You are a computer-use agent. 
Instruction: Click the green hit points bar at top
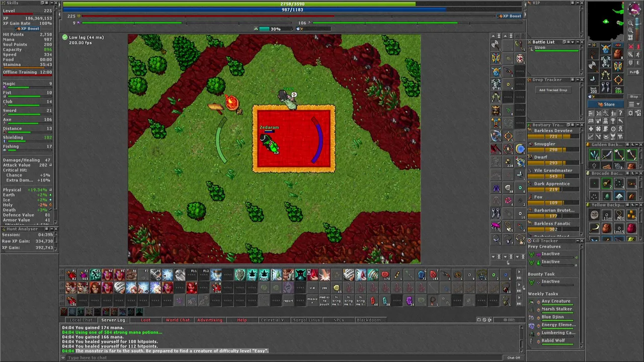click(x=292, y=4)
